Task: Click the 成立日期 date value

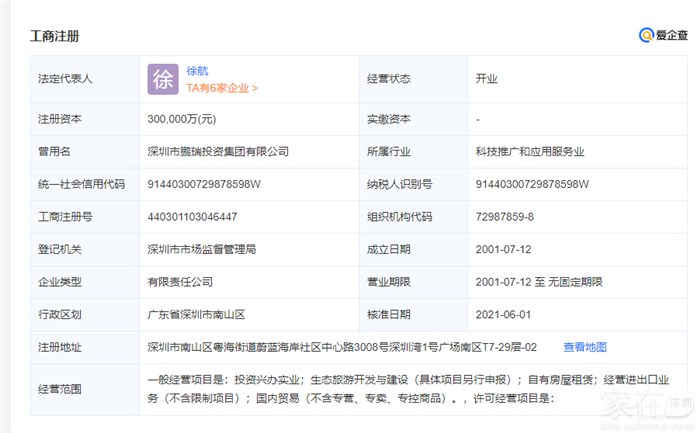Action: (x=503, y=249)
